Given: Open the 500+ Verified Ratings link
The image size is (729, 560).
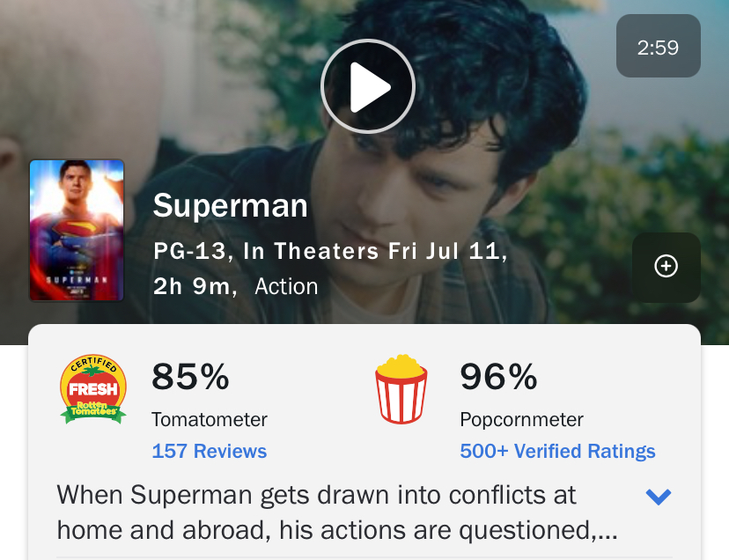Looking at the screenshot, I should pyautogui.click(x=557, y=451).
